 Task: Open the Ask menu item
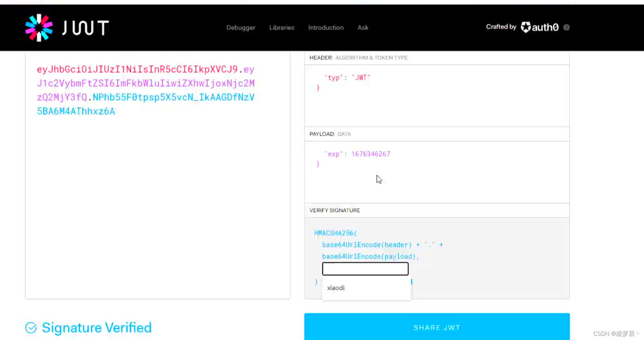[363, 28]
